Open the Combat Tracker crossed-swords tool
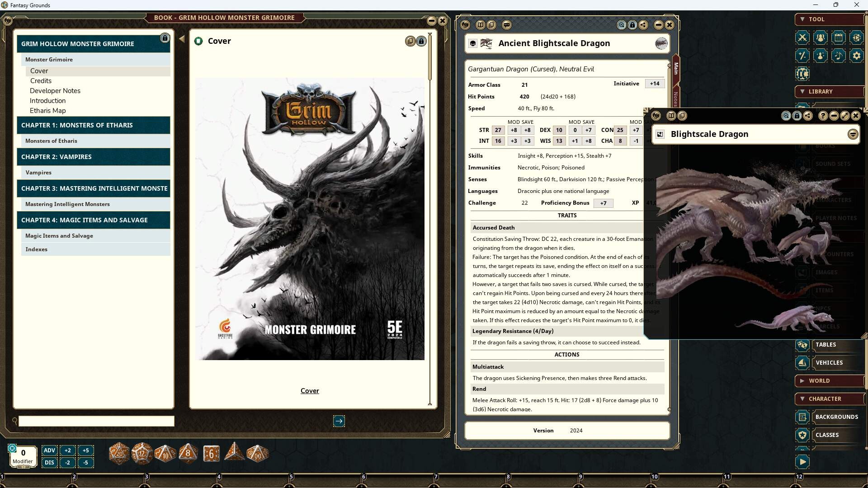868x488 pixels. coord(802,38)
